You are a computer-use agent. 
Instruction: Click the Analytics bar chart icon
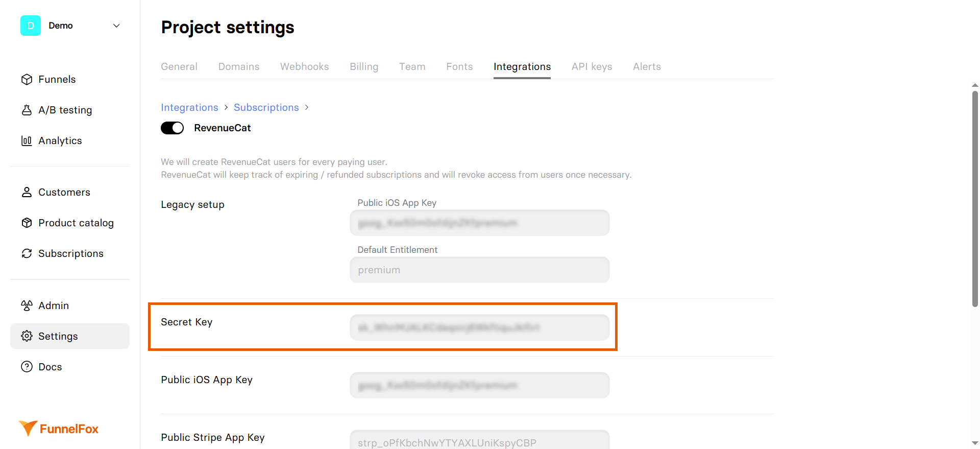27,140
